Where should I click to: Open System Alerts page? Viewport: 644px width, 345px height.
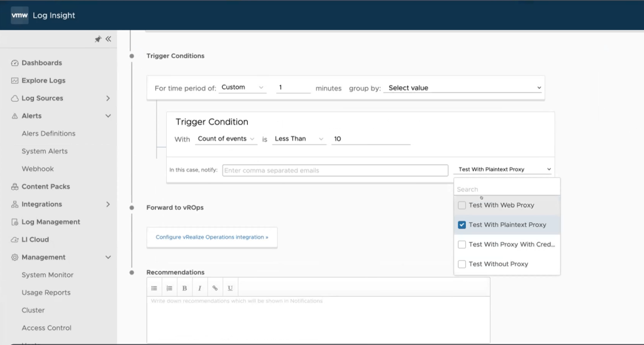click(45, 151)
